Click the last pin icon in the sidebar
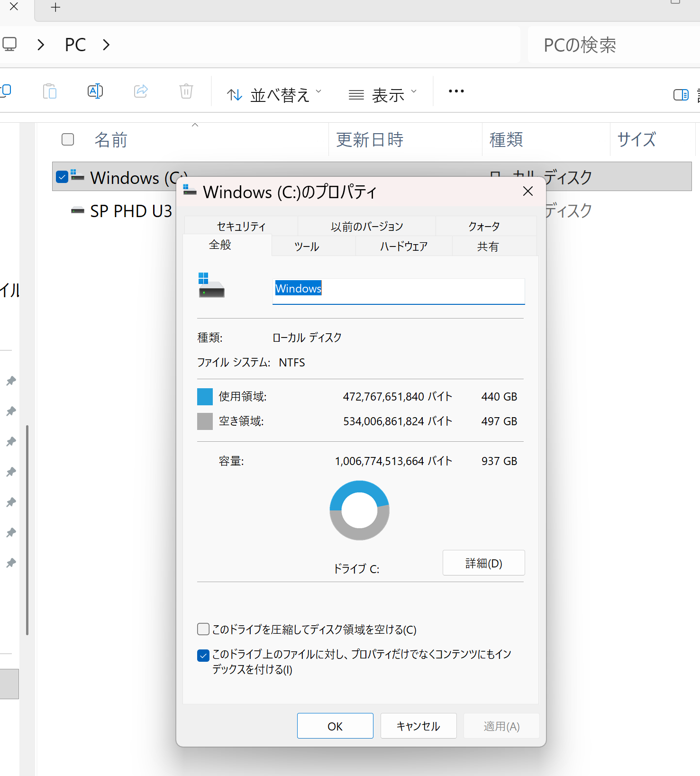This screenshot has height=776, width=700. click(x=11, y=563)
